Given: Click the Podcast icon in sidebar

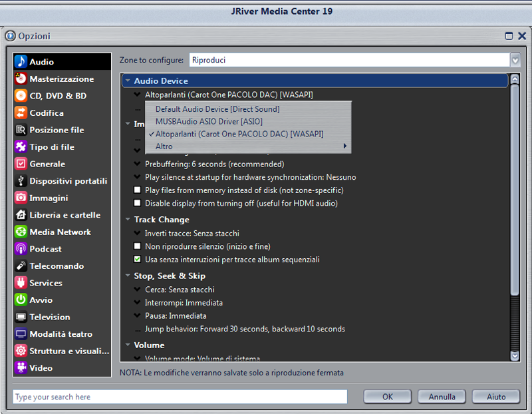Looking at the screenshot, I should coord(21,249).
